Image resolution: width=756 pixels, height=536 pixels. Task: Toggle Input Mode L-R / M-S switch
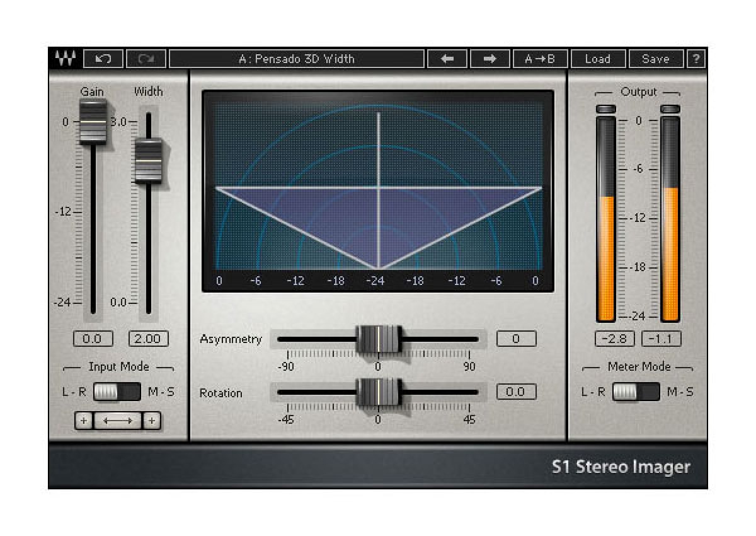tap(117, 392)
